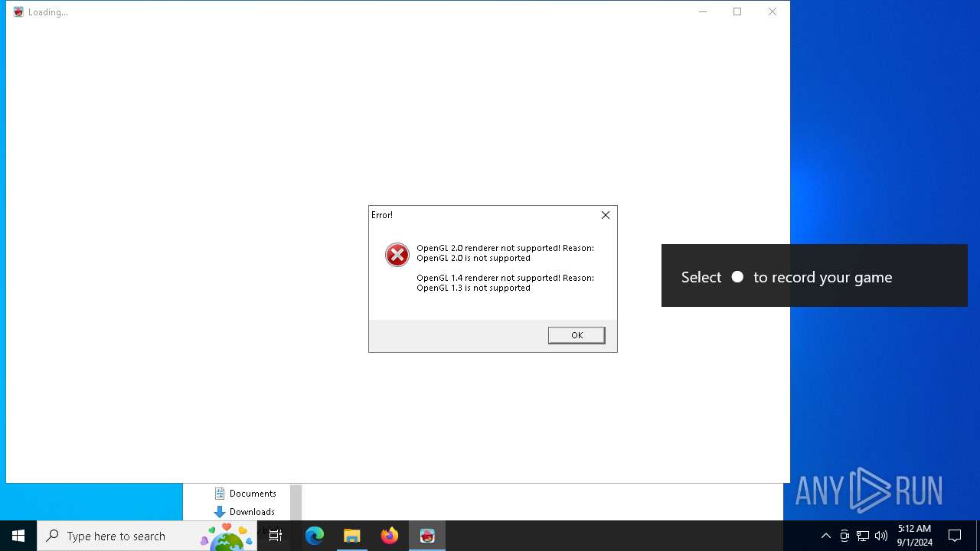Click the search highlights illustration in taskbar
This screenshot has width=980, height=551.
coord(227,536)
